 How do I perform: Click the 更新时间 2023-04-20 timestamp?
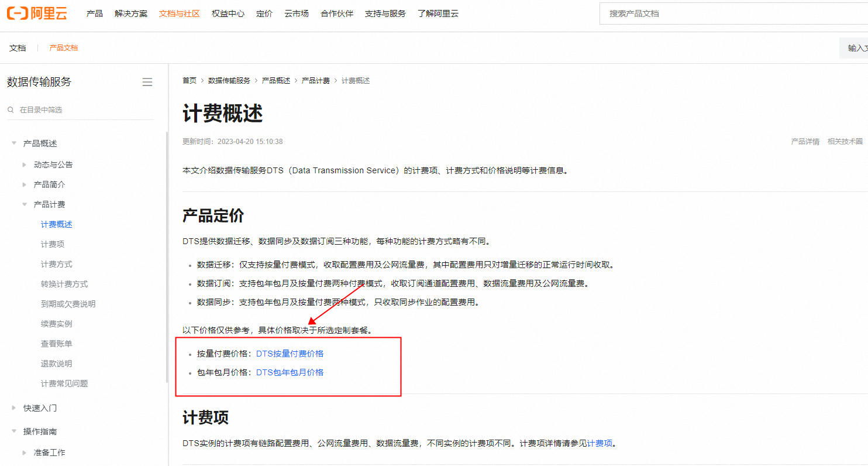coord(233,142)
